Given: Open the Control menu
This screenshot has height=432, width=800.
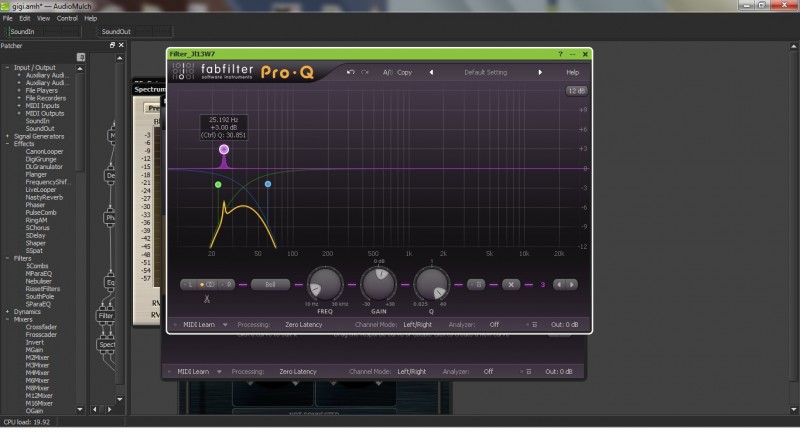Looking at the screenshot, I should [67, 18].
